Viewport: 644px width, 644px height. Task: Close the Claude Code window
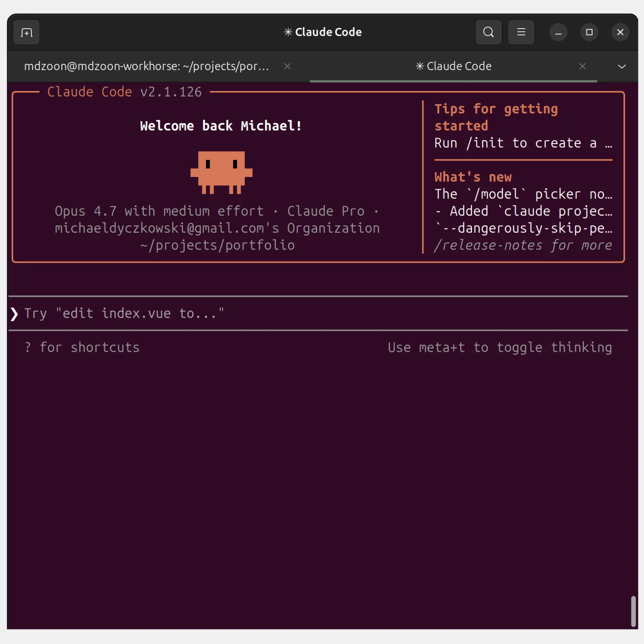click(x=620, y=32)
